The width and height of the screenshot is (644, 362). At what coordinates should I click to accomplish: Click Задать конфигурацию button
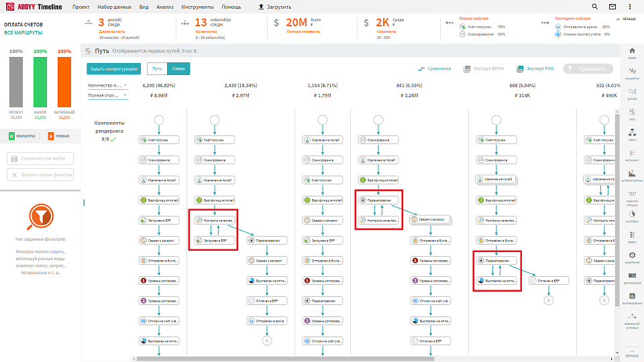pyautogui.click(x=114, y=68)
